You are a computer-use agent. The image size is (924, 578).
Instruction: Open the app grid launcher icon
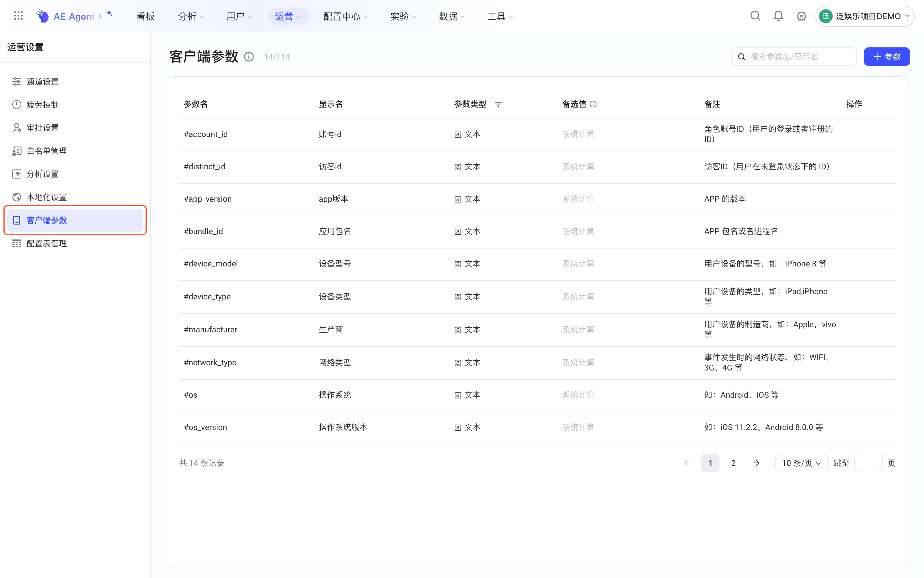[x=18, y=16]
